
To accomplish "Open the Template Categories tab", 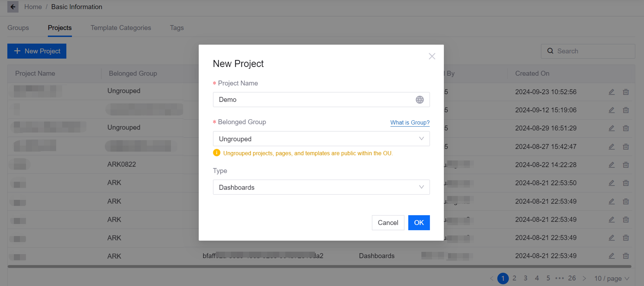I will pyautogui.click(x=120, y=28).
